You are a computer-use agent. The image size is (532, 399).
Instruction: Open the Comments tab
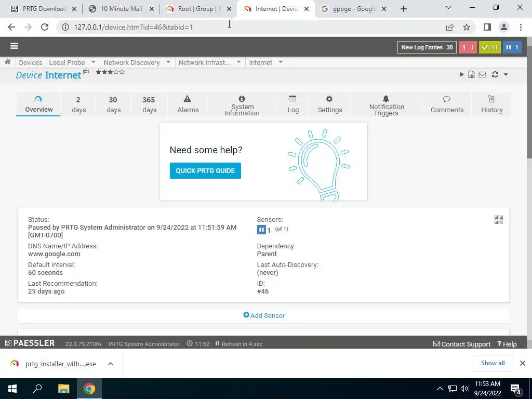pos(446,104)
